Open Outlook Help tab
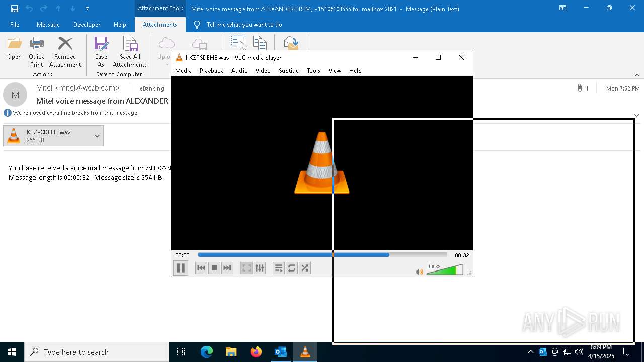Viewport: 644px width, 362px height. 120,25
